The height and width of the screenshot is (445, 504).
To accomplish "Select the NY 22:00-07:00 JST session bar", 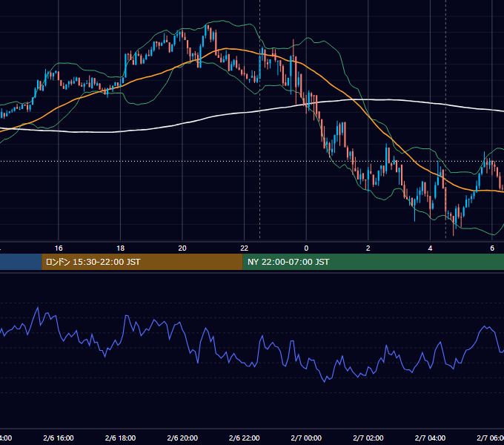I will click(373, 262).
